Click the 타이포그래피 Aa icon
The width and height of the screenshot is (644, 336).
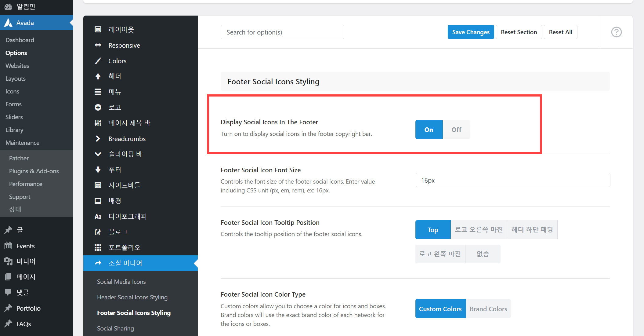[x=98, y=216]
